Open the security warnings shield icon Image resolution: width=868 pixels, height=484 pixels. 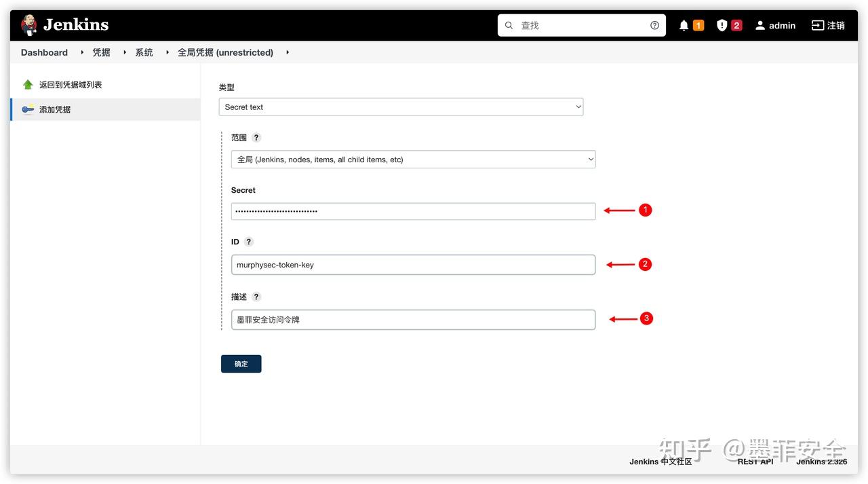[722, 25]
